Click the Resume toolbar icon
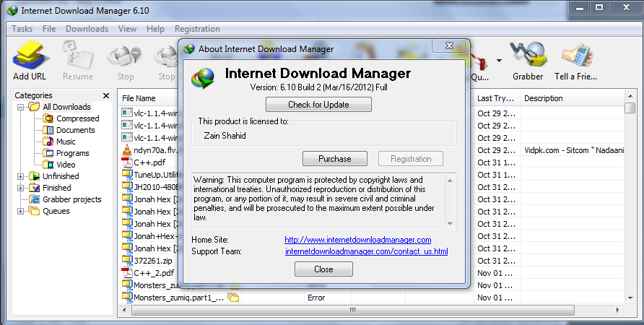Screen dimensions: 644x325 78,61
